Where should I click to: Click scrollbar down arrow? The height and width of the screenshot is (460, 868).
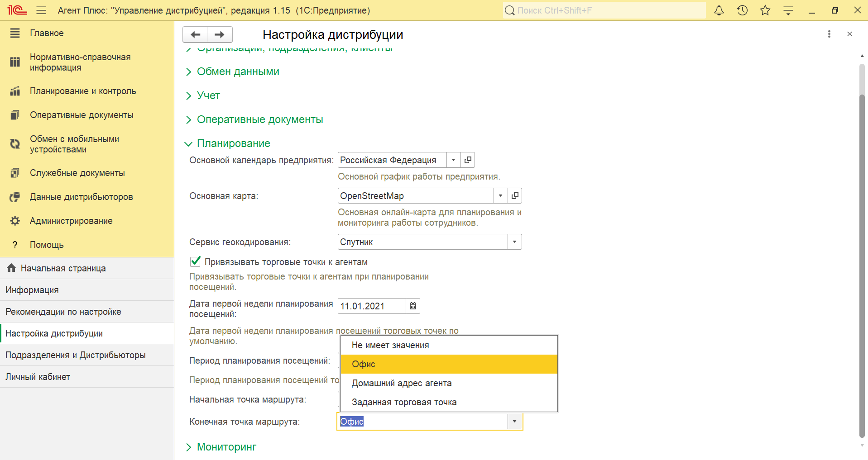[x=862, y=446]
